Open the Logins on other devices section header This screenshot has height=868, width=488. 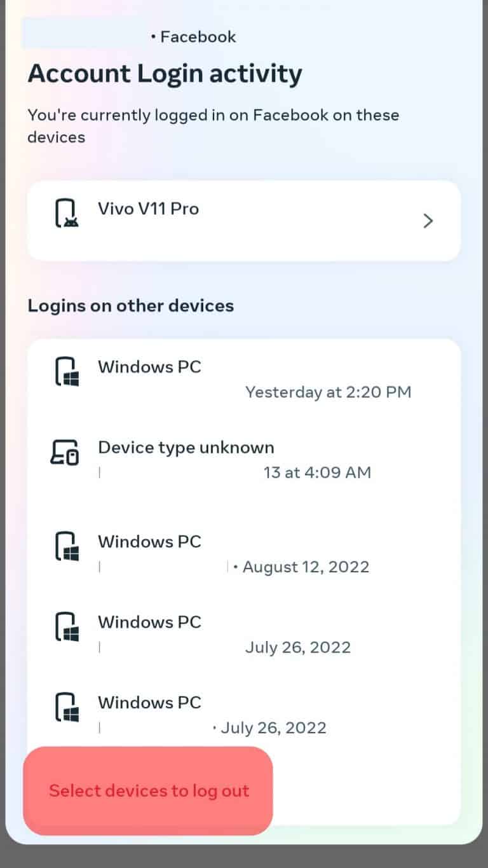(x=131, y=306)
